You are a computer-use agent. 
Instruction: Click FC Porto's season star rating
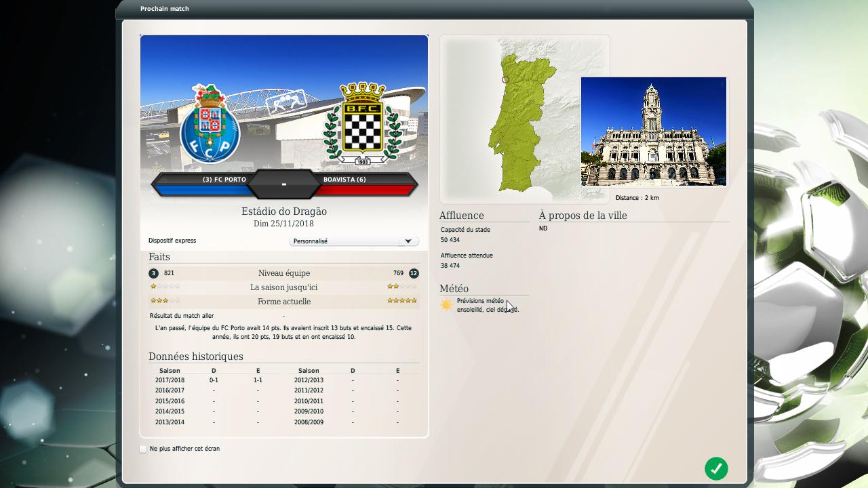tap(165, 287)
